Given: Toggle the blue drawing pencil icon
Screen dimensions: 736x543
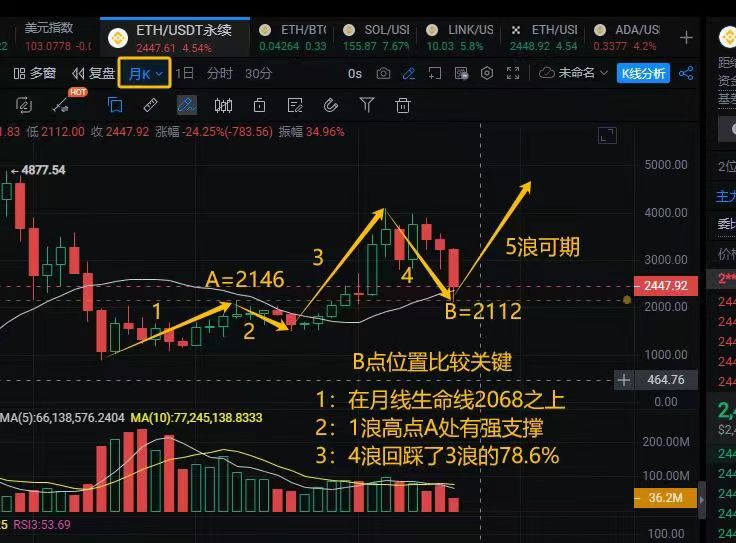Looking at the screenshot, I should click(409, 73).
